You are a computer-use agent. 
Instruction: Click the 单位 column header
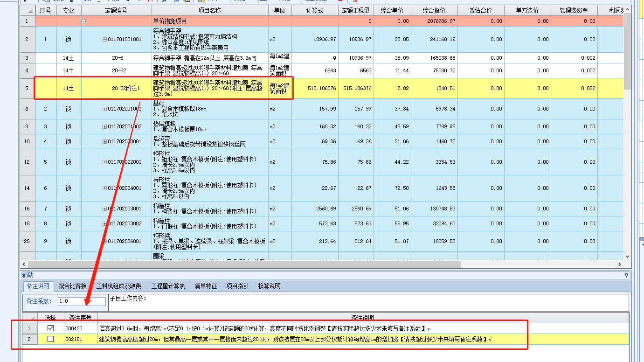pos(280,10)
